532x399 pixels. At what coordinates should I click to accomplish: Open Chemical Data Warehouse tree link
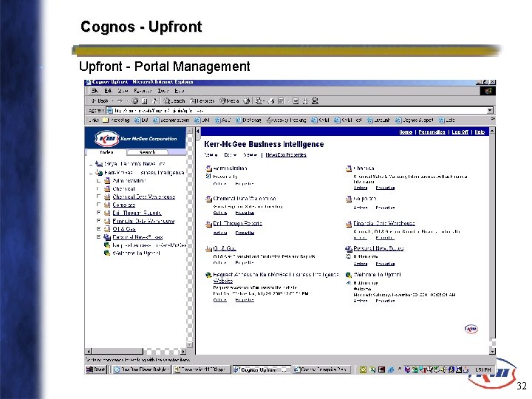click(144, 197)
